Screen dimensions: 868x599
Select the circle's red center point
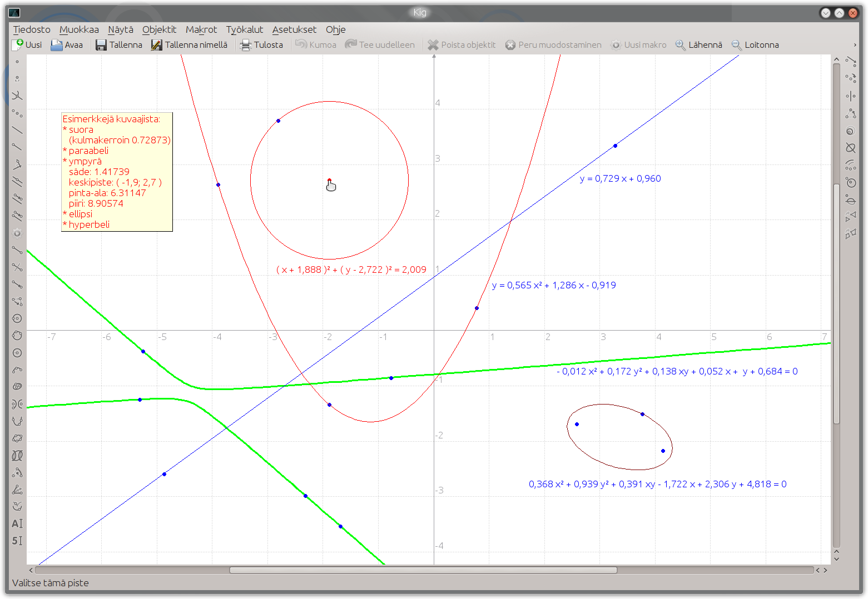click(x=329, y=180)
